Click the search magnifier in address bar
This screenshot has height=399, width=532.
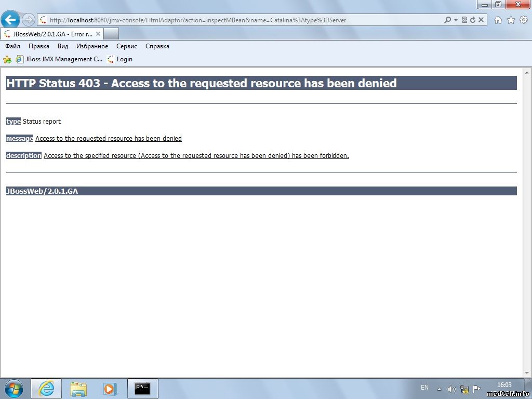447,20
